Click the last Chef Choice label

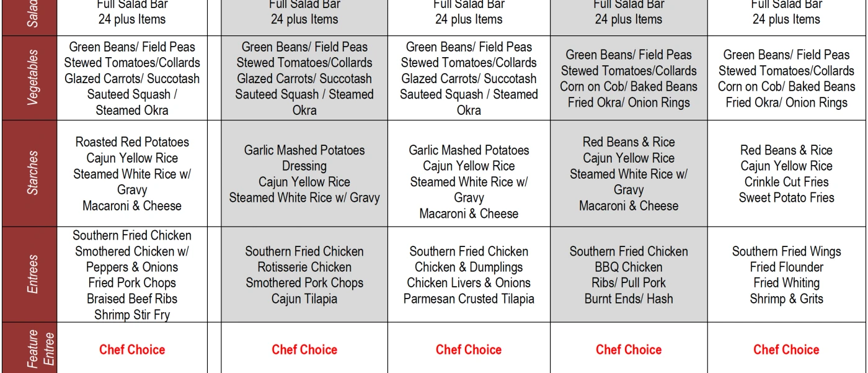coord(786,349)
